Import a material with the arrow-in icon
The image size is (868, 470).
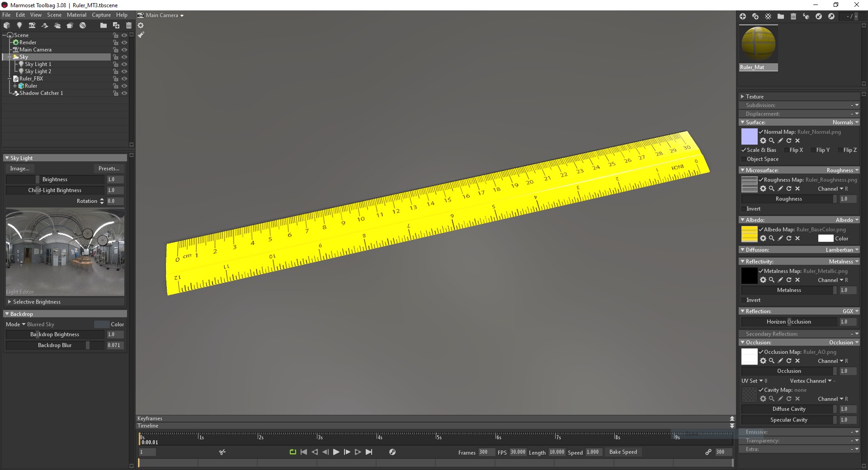pyautogui.click(x=819, y=16)
